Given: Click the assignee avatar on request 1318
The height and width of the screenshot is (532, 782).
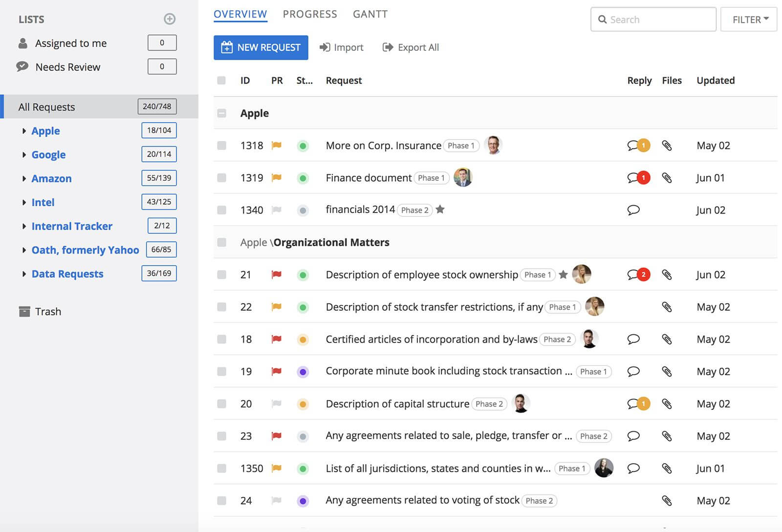Looking at the screenshot, I should coord(493,145).
